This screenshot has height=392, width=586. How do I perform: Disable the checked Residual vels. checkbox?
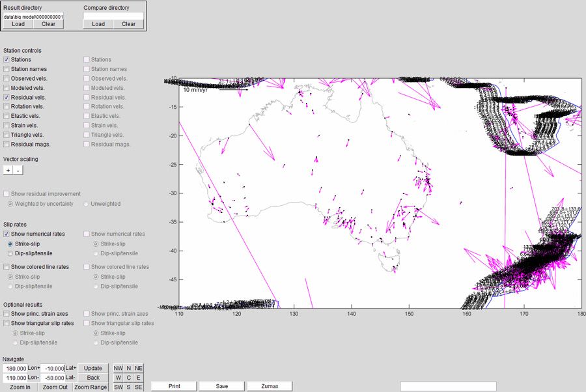click(7, 97)
